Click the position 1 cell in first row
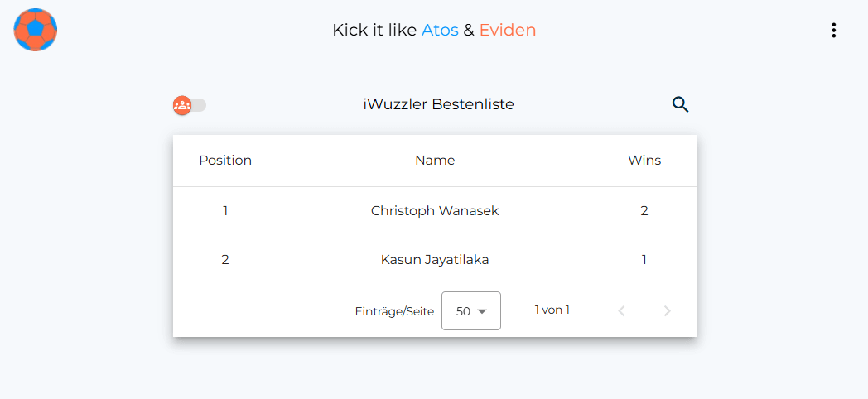868x399 pixels. [x=225, y=211]
